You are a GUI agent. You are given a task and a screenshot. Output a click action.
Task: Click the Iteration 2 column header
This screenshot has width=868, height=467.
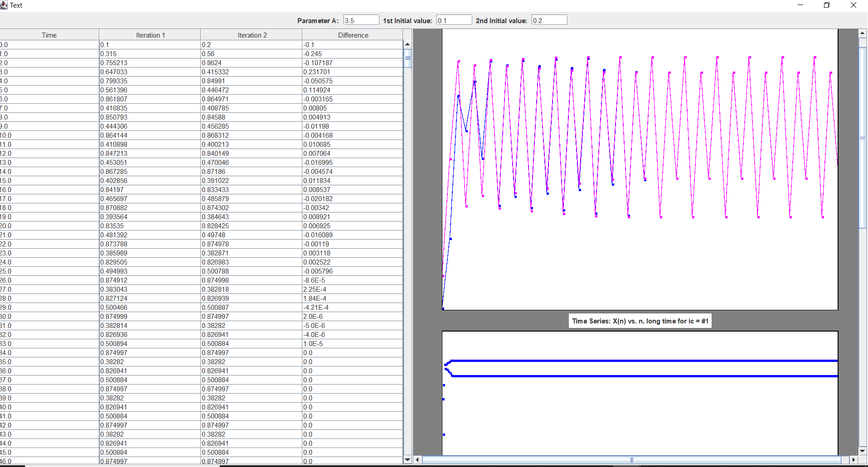click(x=252, y=35)
